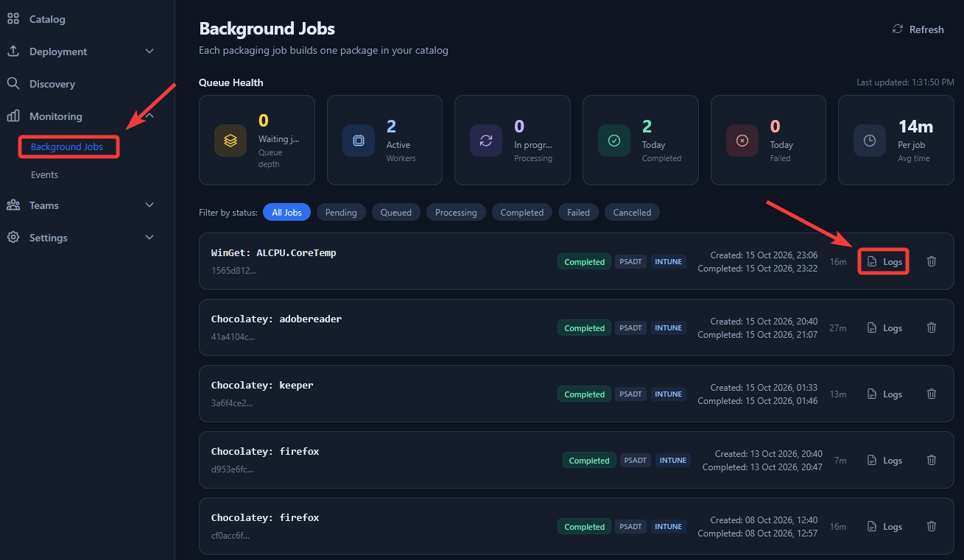Screen dimensions: 964x560
Task: Open Logs for WinGet ALCPU.CoreTemp job
Action: click(884, 261)
